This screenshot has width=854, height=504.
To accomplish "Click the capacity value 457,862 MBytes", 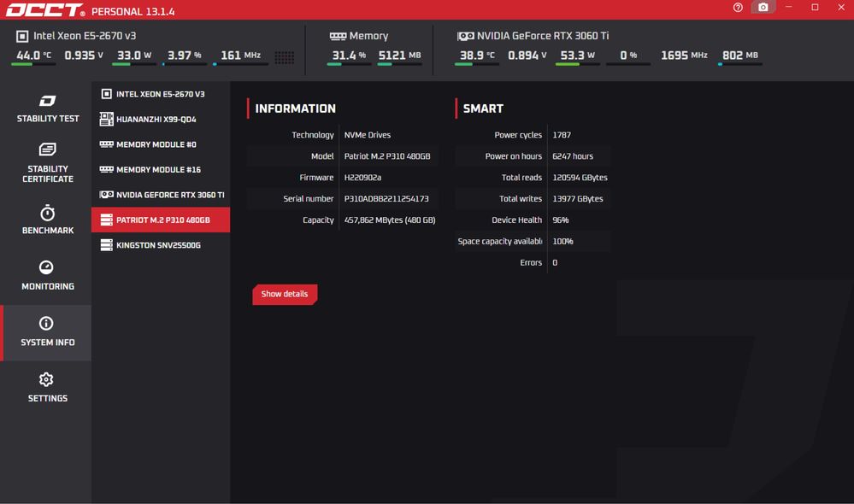I will point(390,220).
